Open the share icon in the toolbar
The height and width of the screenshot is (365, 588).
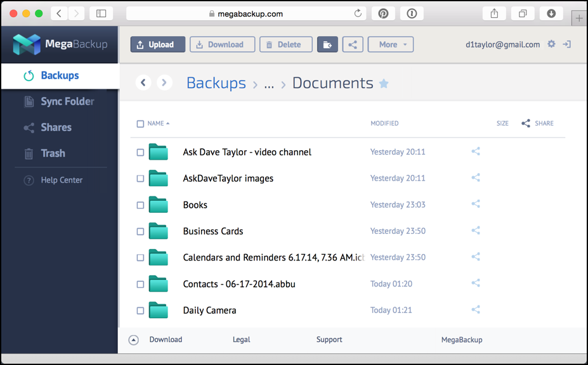[x=353, y=44]
